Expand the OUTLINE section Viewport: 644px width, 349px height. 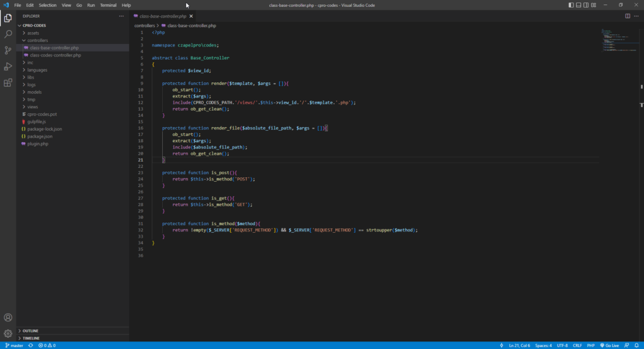pos(73,331)
